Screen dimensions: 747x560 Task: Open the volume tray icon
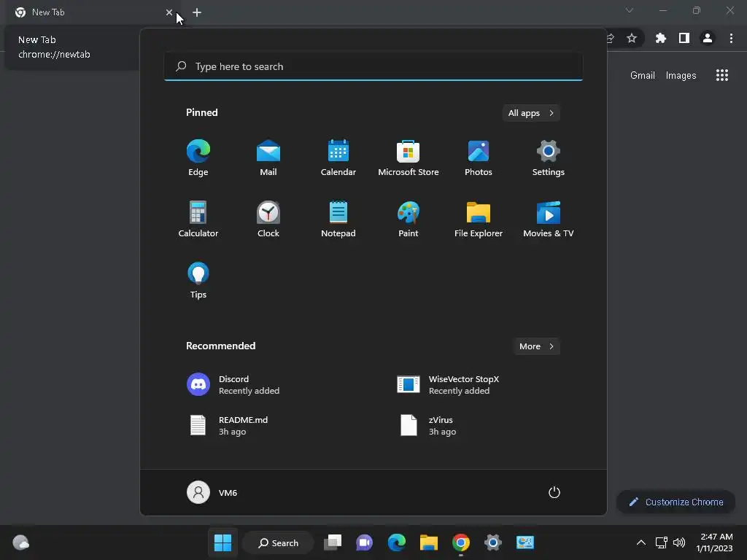(x=679, y=542)
